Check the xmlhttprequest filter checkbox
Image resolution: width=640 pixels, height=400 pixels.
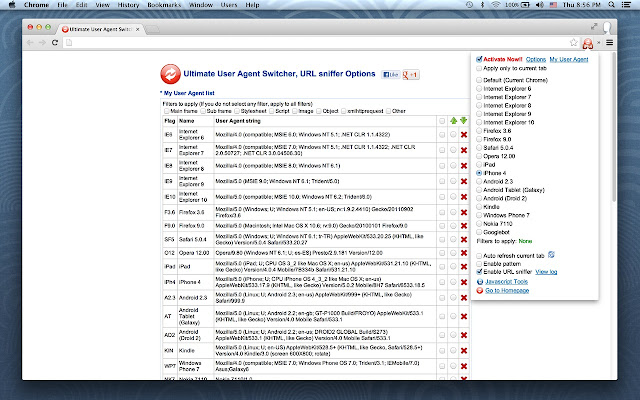point(344,111)
